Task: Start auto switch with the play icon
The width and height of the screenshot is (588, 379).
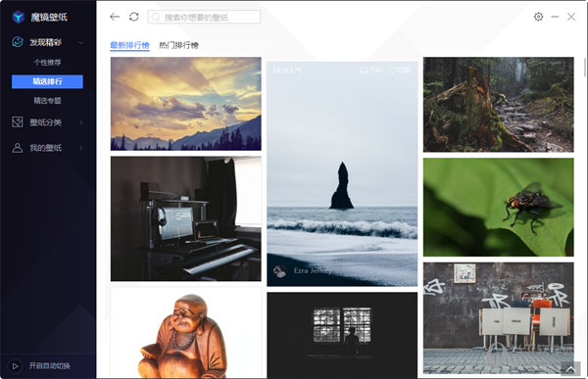Action: pos(15,366)
